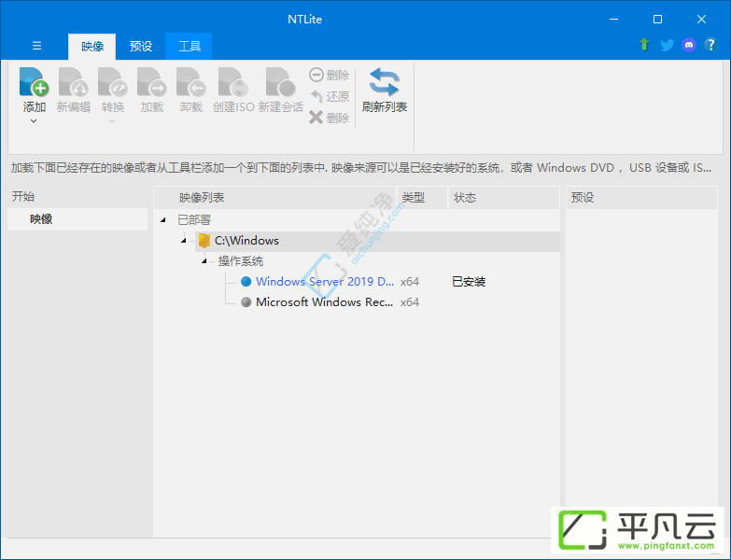Click 刷新列表 to refresh the list

click(384, 91)
